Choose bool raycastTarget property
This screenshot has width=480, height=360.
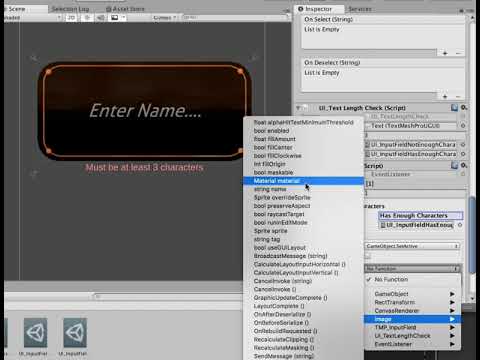pyautogui.click(x=303, y=214)
